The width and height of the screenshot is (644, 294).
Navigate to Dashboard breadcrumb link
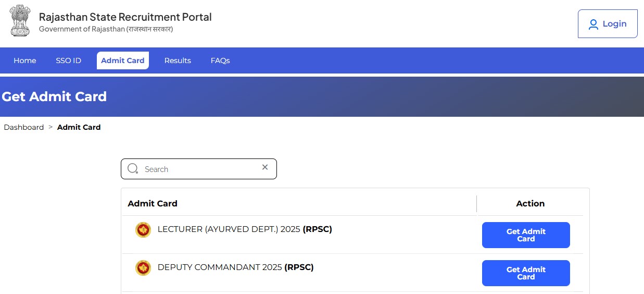pos(24,127)
